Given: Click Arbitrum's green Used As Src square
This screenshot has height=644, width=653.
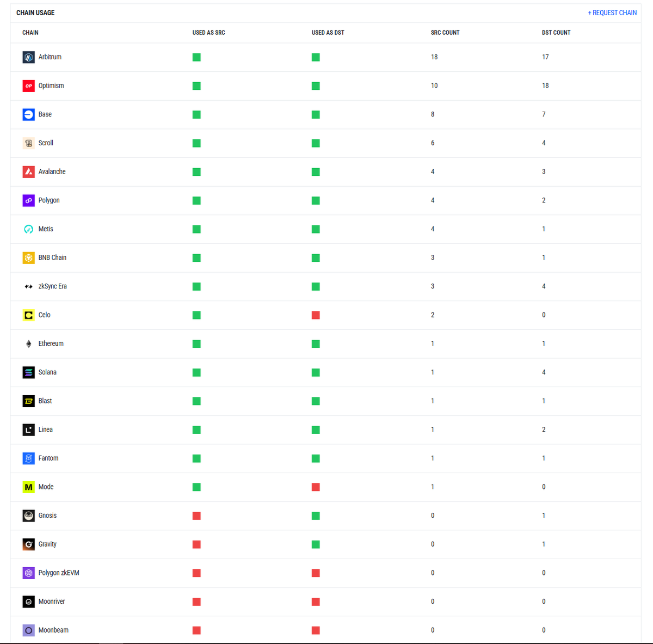Looking at the screenshot, I should [x=196, y=57].
